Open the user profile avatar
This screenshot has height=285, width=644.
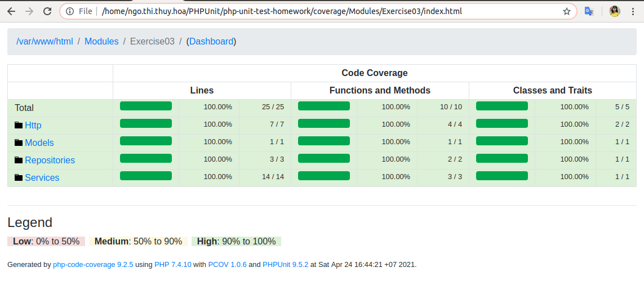(615, 11)
